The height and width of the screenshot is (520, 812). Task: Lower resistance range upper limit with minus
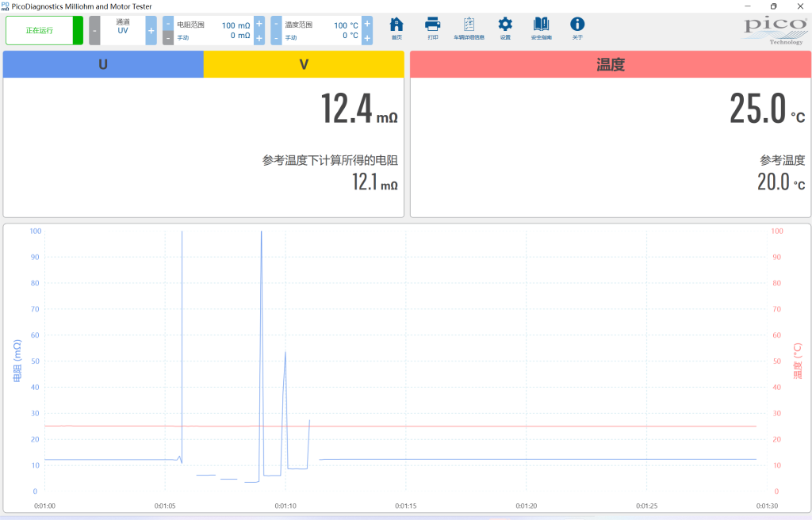pos(168,24)
